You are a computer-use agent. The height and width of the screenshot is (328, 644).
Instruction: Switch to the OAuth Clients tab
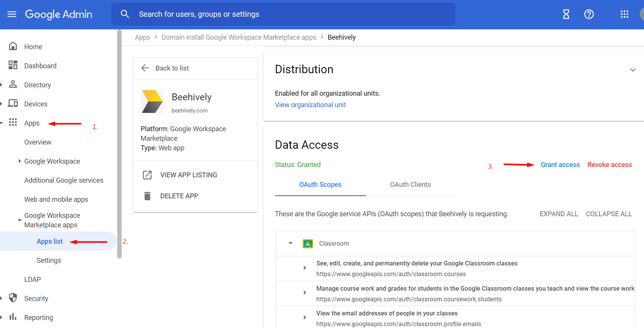411,185
